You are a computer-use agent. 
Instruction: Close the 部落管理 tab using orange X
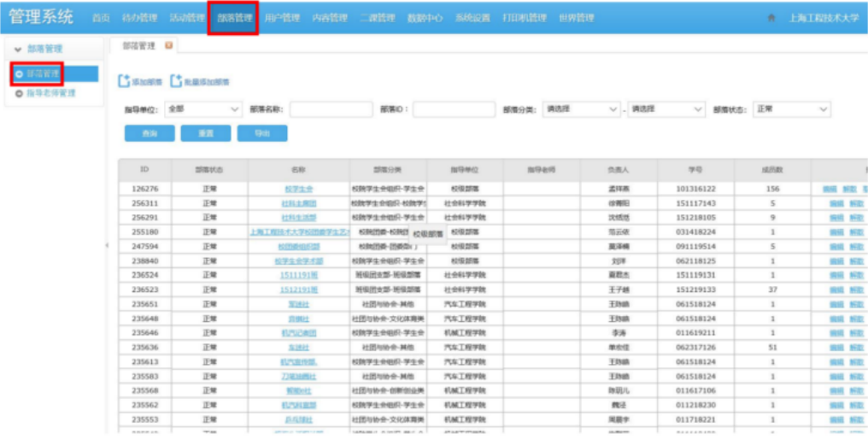click(168, 45)
